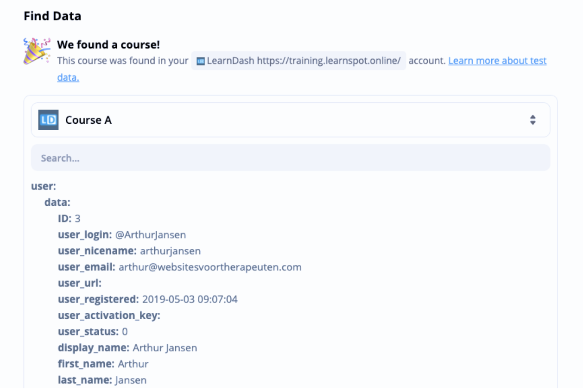Screen dimensions: 583x392
Task: Select the ID: 3 row
Action: (70, 218)
